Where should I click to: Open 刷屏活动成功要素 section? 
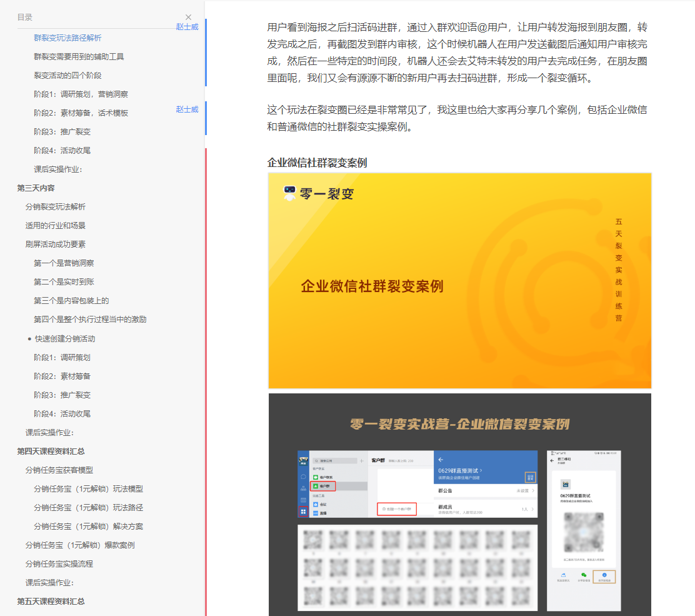(x=56, y=245)
